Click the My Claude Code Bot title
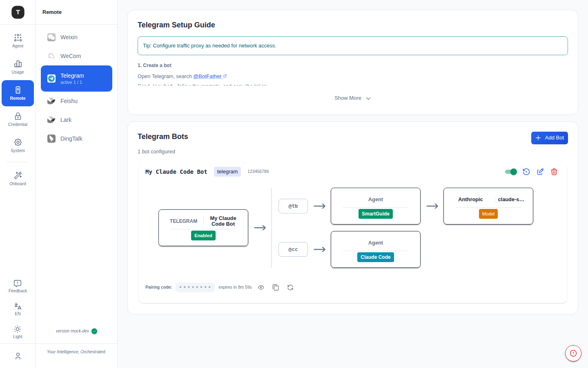Screen dimensions: 588x368 click(x=176, y=172)
